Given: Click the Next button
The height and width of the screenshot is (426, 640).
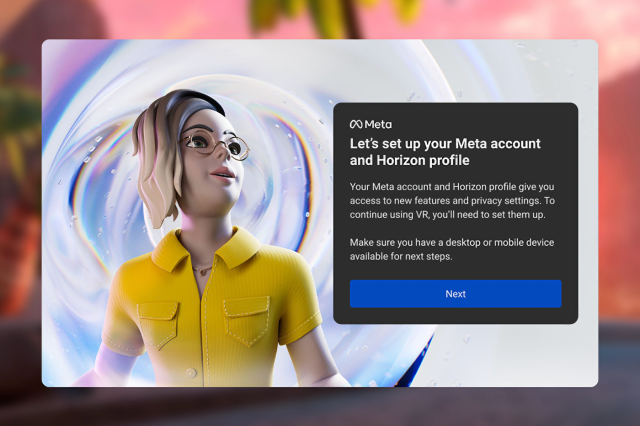Looking at the screenshot, I should coord(455,294).
